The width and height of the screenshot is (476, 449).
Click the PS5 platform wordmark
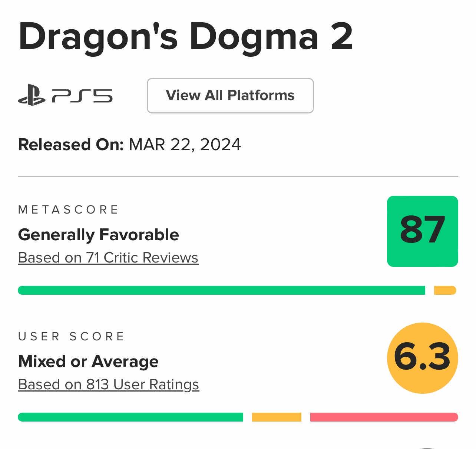82,96
